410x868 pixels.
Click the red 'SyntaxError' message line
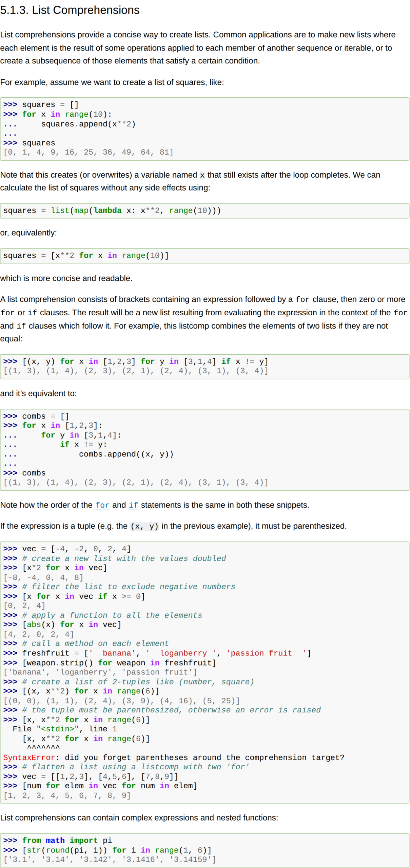click(x=174, y=758)
